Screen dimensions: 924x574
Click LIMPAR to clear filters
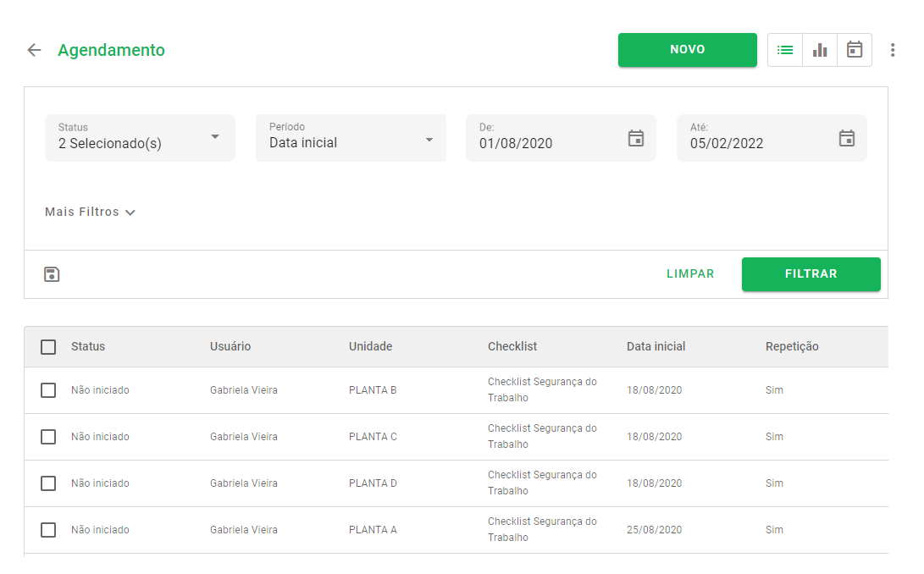click(x=690, y=274)
